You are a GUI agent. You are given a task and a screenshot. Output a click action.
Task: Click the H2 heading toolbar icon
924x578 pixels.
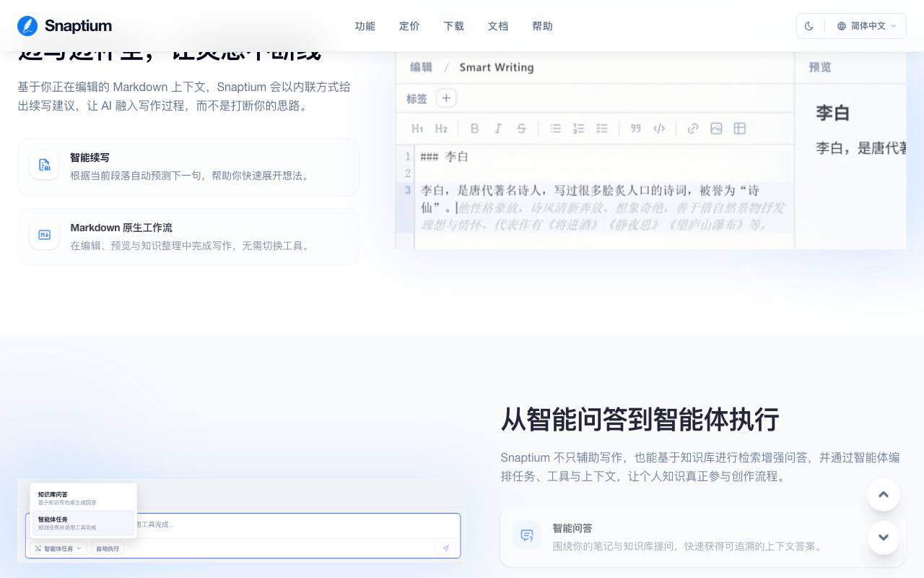[441, 129]
